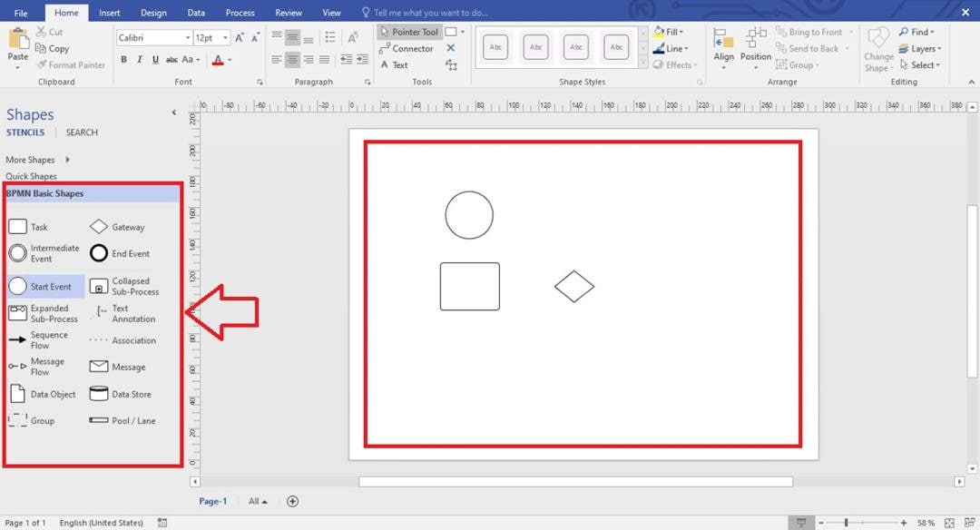Viewport: 980px width, 530px height.
Task: Click the Send to Back tool
Action: pos(810,47)
